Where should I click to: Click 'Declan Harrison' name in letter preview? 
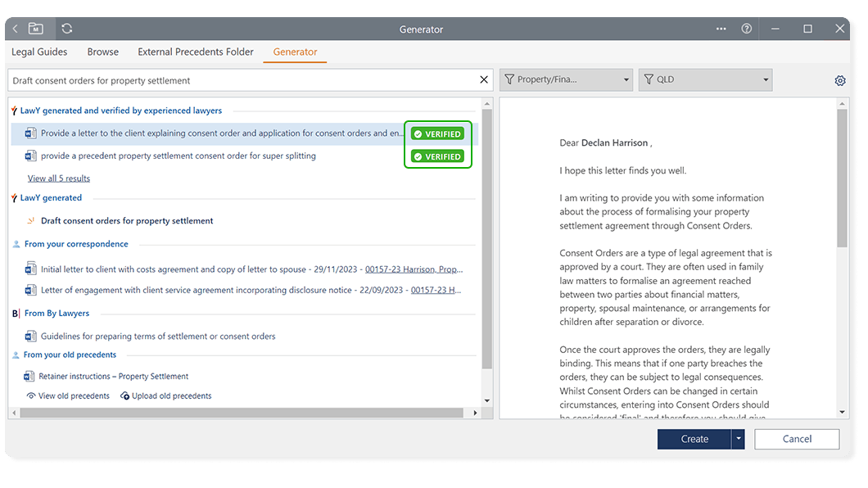click(614, 142)
